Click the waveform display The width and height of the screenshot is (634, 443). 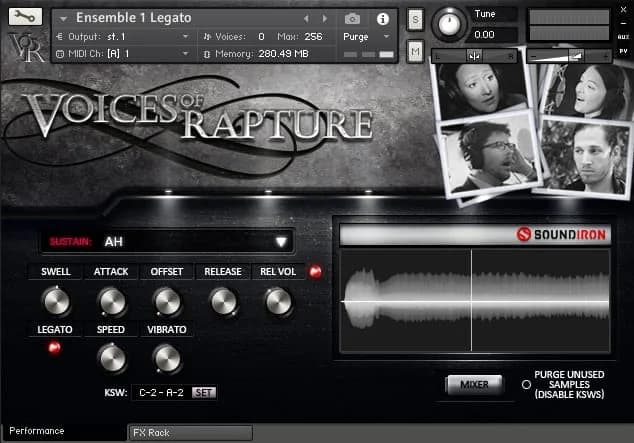coord(475,301)
